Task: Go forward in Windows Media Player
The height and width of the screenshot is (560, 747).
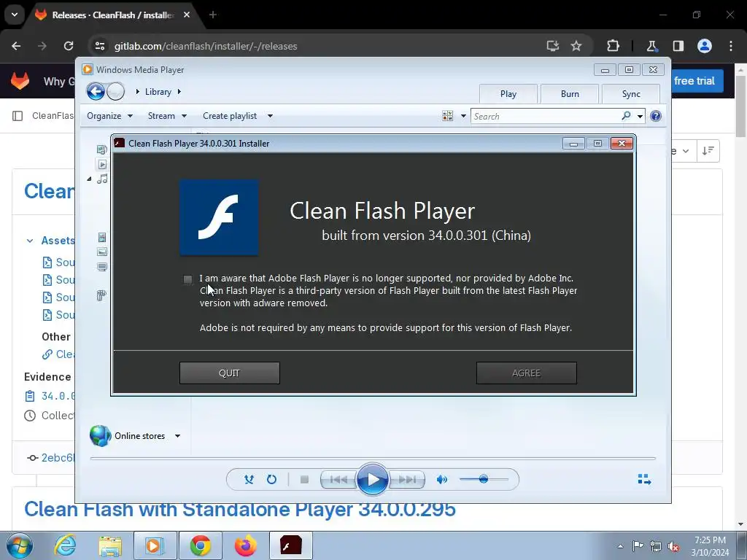Action: click(x=115, y=91)
